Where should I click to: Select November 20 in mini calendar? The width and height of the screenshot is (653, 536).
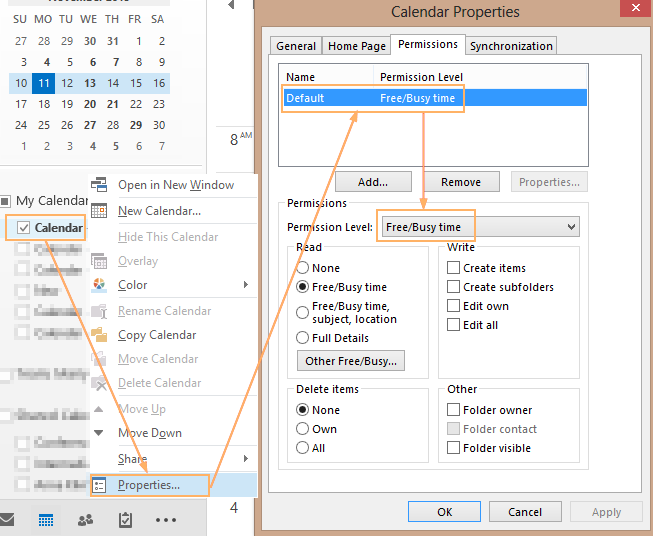tap(90, 104)
